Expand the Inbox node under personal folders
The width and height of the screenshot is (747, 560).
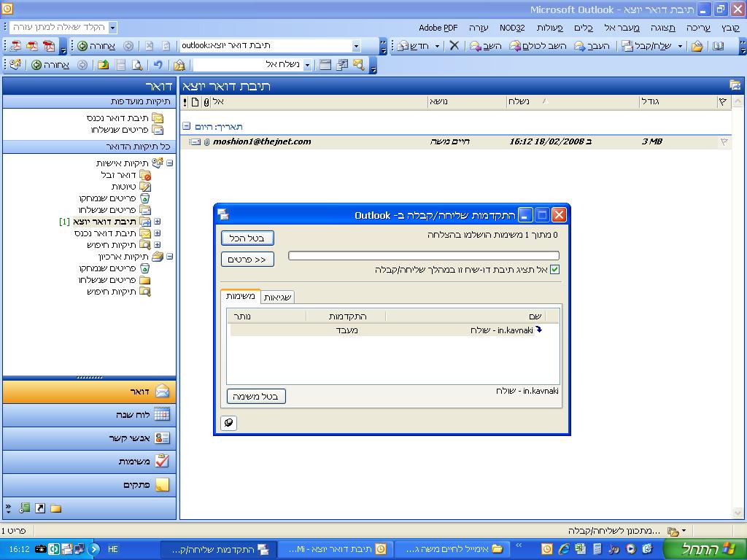158,233
